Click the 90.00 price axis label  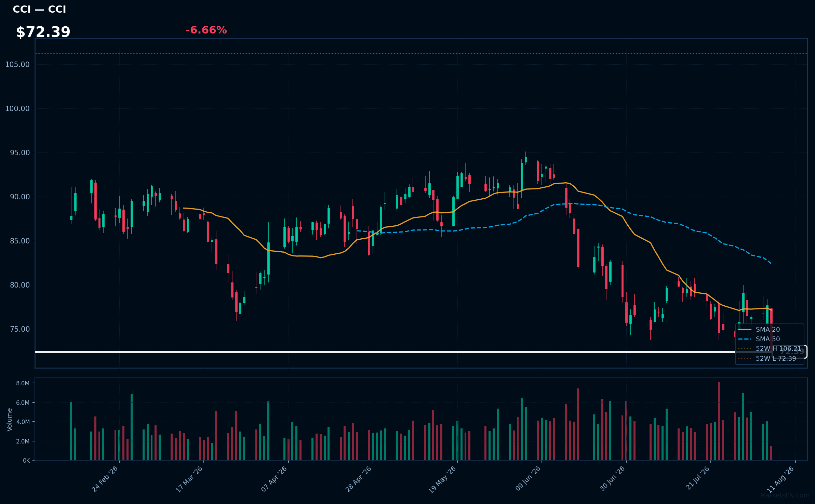click(20, 197)
